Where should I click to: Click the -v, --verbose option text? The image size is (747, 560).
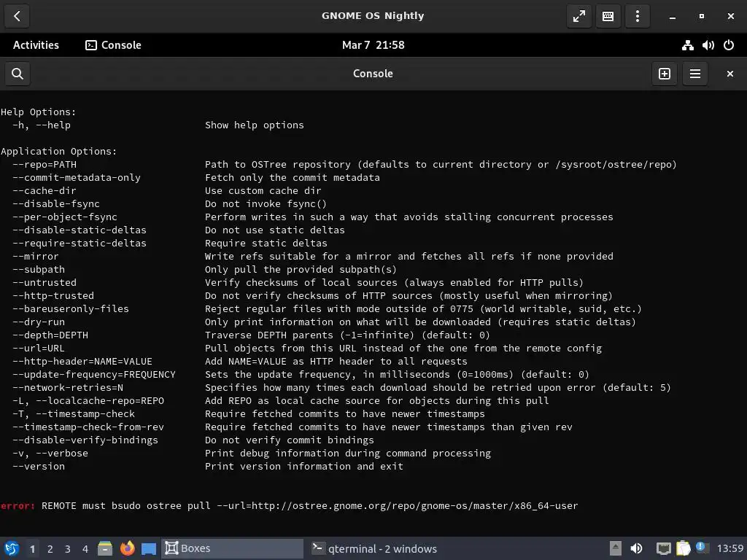tap(50, 454)
